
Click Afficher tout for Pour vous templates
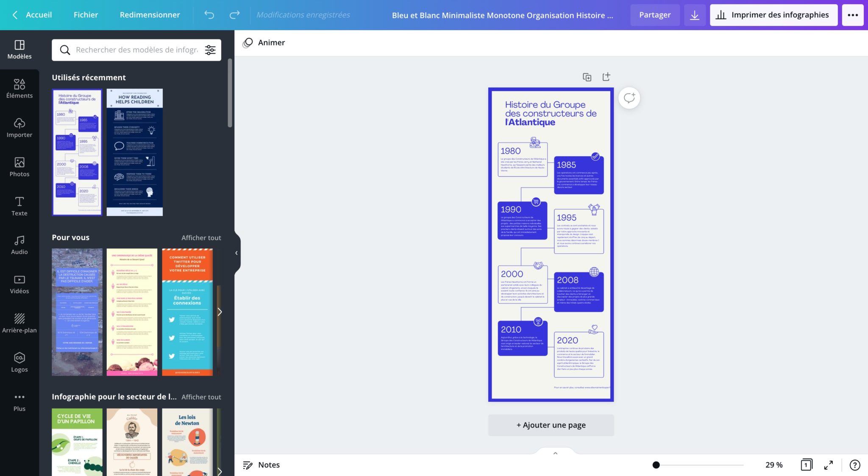point(201,238)
